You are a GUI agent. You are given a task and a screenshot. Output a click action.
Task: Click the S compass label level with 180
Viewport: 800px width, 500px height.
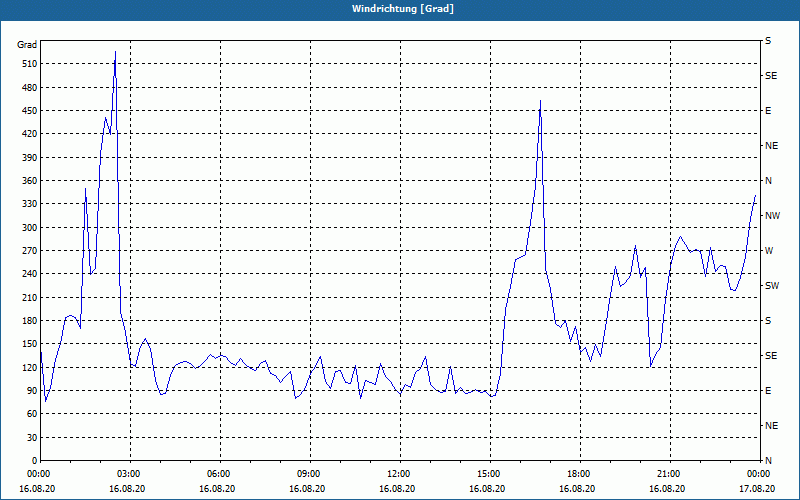click(768, 321)
